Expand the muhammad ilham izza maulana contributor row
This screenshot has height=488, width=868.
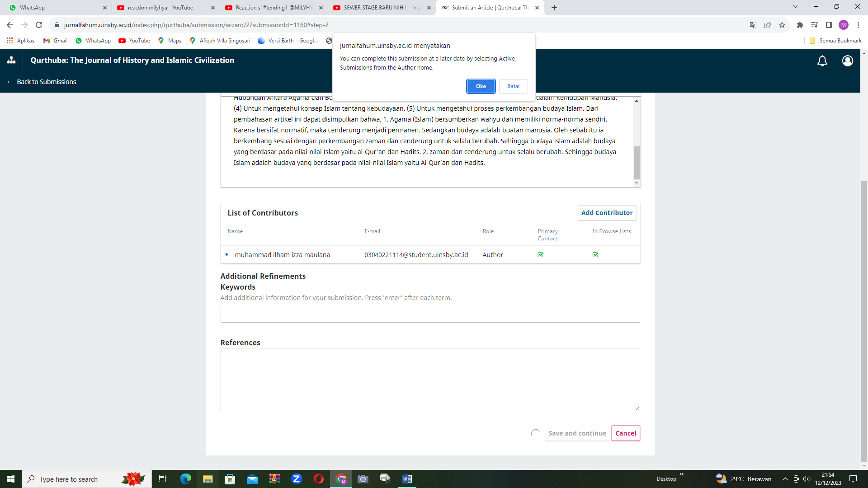coord(227,255)
